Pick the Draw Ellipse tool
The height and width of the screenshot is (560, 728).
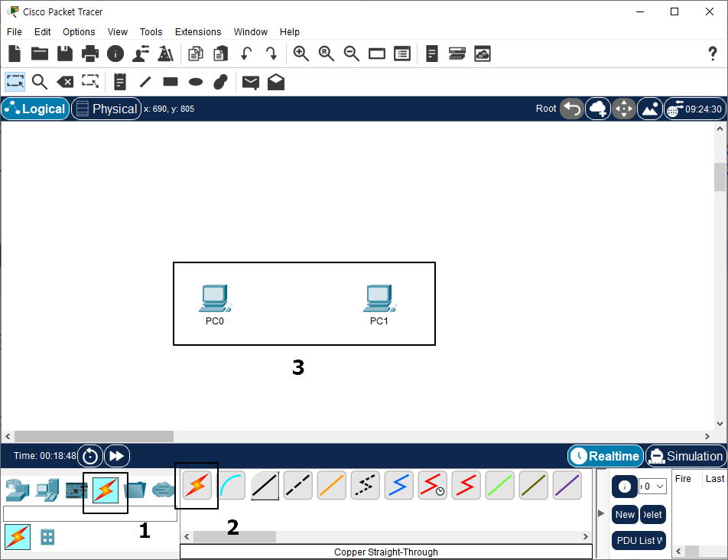[196, 82]
